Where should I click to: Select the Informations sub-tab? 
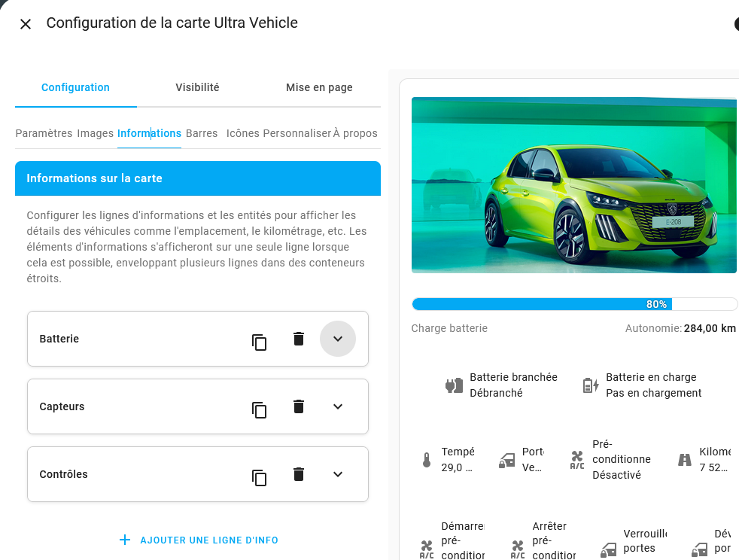tap(149, 133)
